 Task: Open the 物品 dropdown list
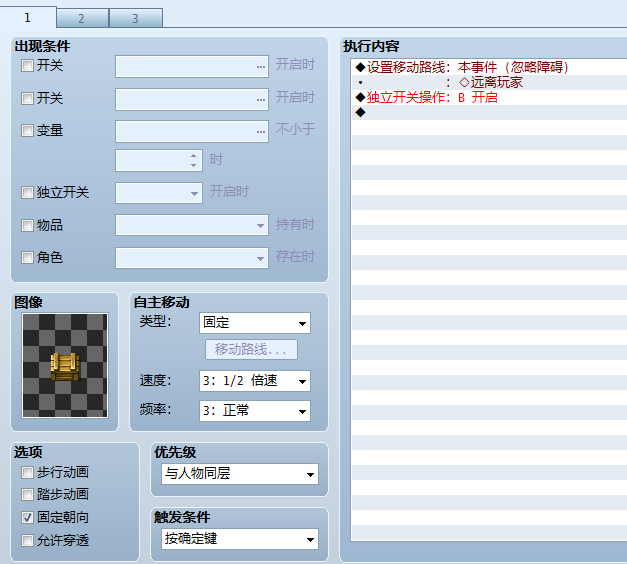tap(192, 225)
